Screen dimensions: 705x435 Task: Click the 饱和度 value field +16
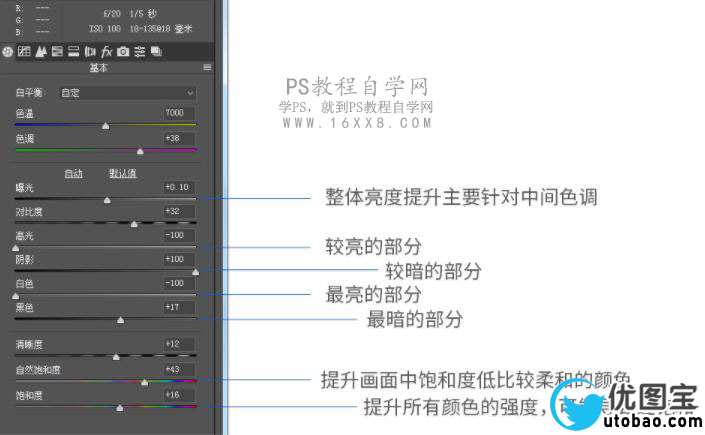179,395
